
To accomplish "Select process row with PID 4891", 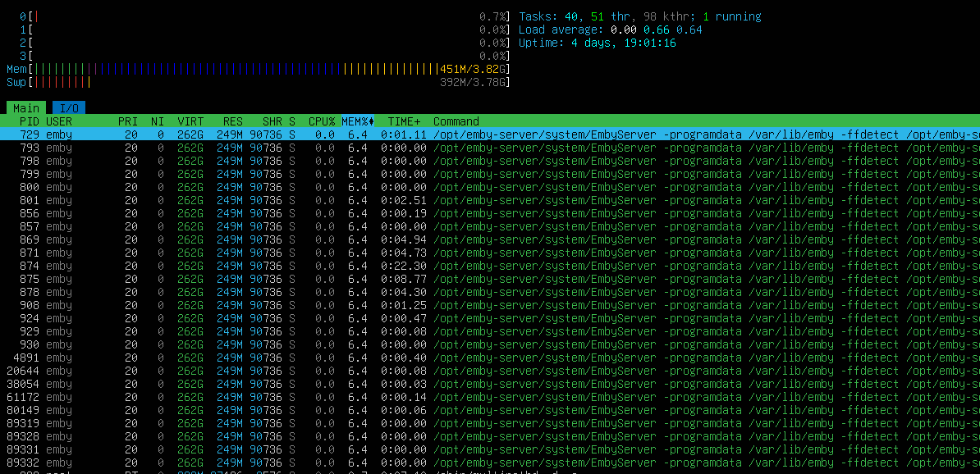I will [490, 358].
